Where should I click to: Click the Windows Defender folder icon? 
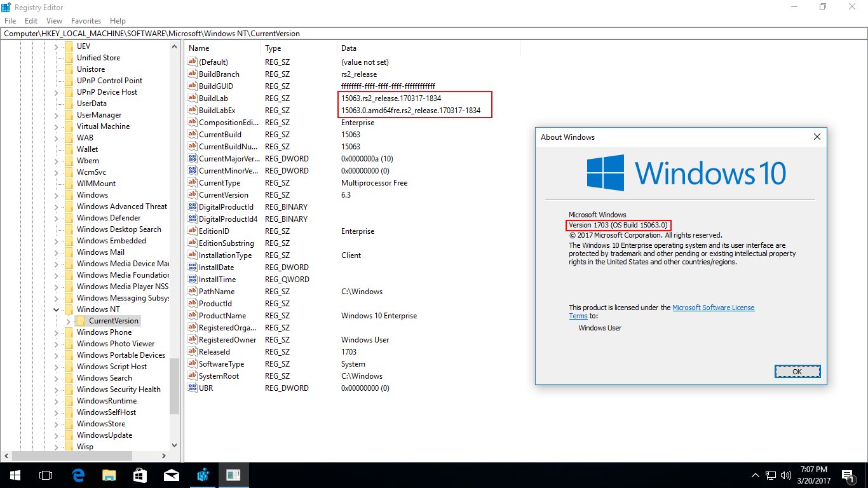[69, 218]
